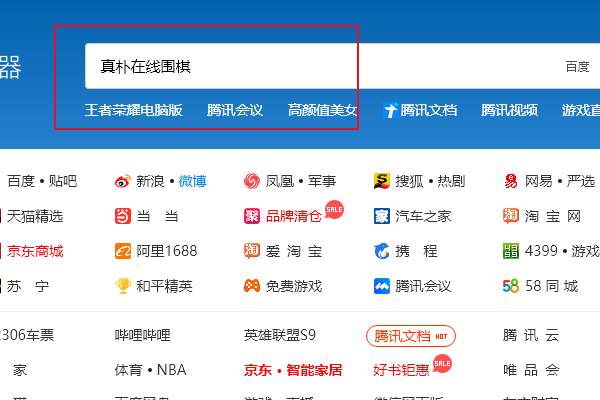600x400 pixels.
Task: Click the Sina Weibo eye logo icon
Action: (122, 181)
